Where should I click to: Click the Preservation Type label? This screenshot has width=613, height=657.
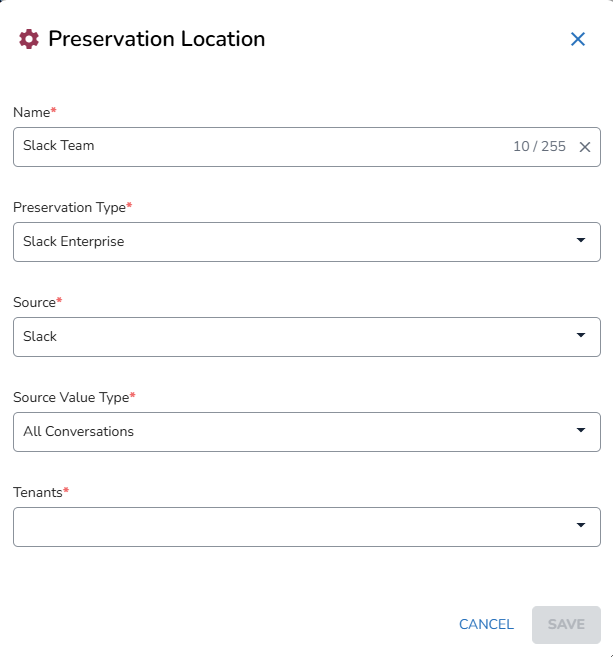click(69, 207)
